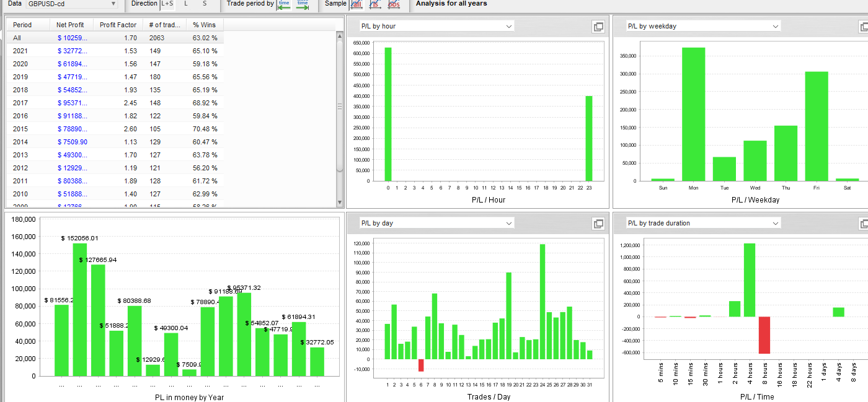Select the 2011 period row

115,181
